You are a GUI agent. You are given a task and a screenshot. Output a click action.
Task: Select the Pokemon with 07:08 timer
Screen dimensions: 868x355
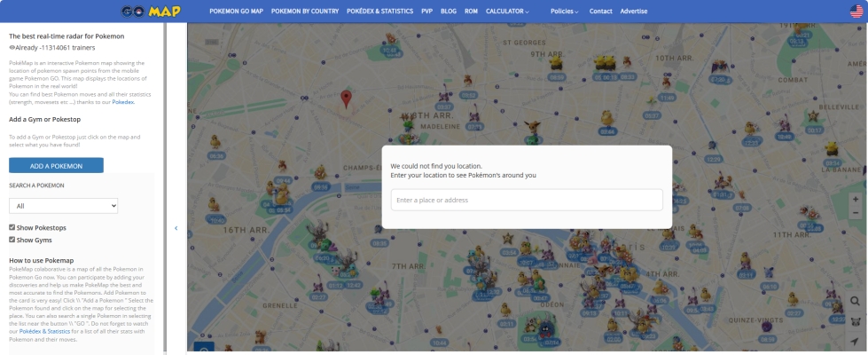741,200
